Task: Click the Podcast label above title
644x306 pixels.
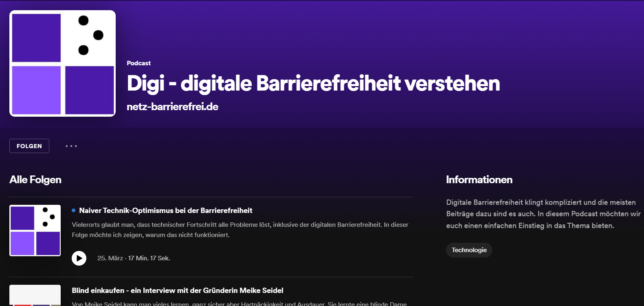Action: [138, 63]
